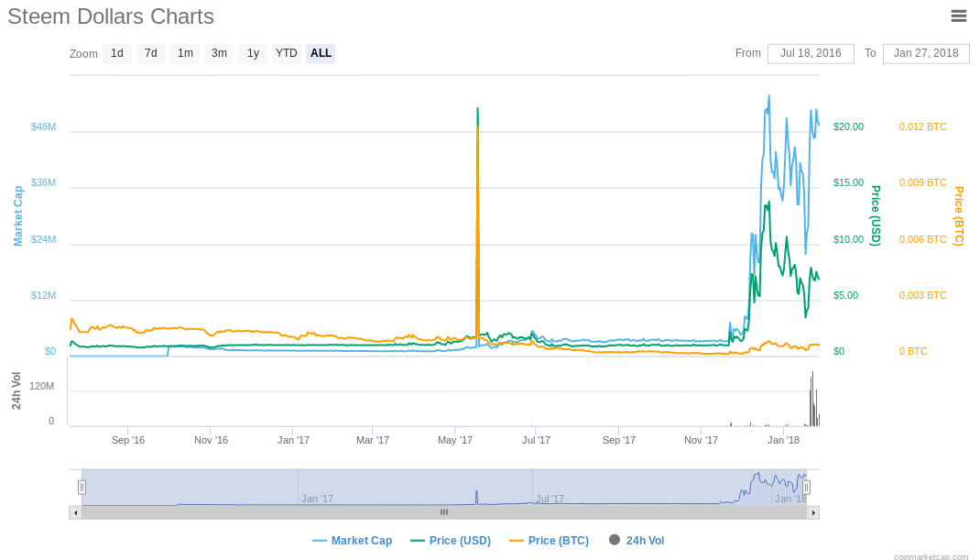Click the $24M market cap axis label

[43, 239]
